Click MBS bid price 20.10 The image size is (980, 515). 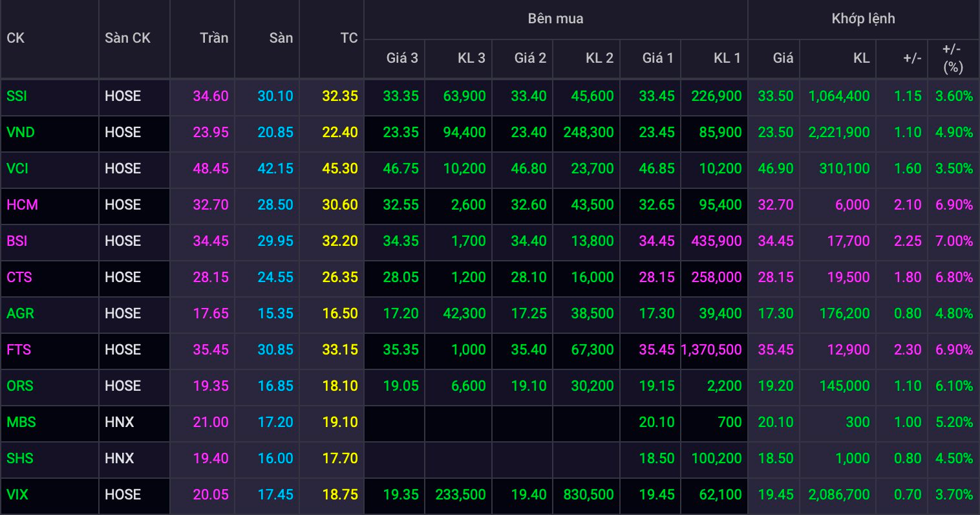pyautogui.click(x=657, y=422)
